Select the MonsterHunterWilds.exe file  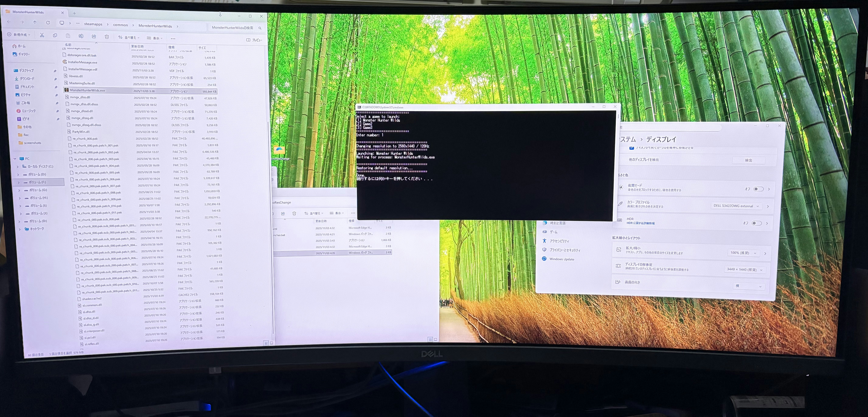[87, 90]
